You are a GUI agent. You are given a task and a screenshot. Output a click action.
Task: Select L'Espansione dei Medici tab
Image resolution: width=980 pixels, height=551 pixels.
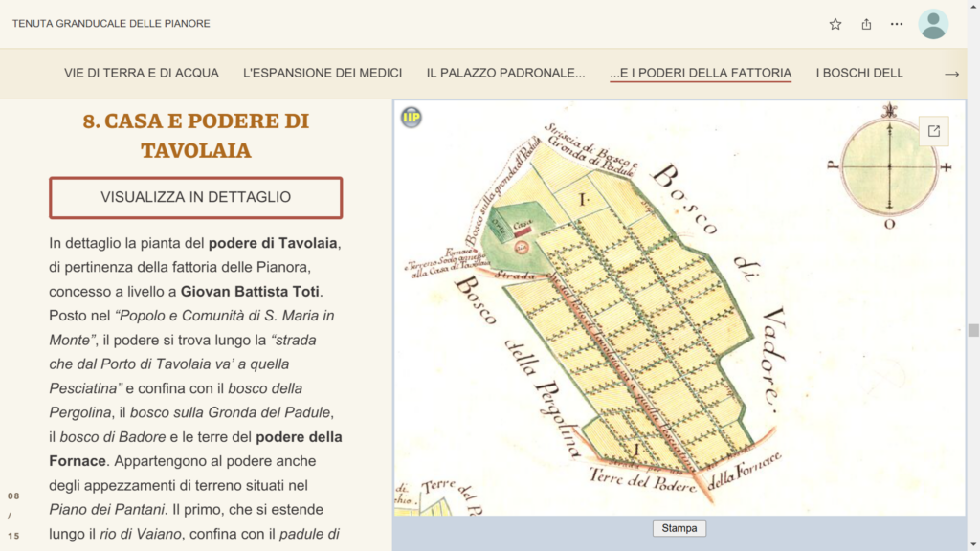(x=323, y=73)
